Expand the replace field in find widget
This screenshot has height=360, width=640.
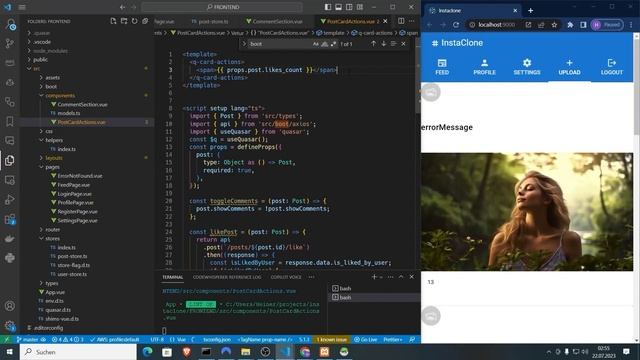[x=244, y=44]
